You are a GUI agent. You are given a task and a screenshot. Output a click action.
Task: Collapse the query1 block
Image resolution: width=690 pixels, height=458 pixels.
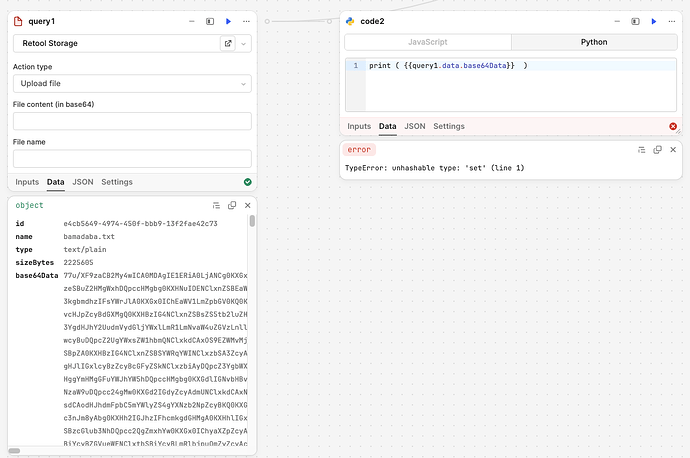click(x=191, y=21)
